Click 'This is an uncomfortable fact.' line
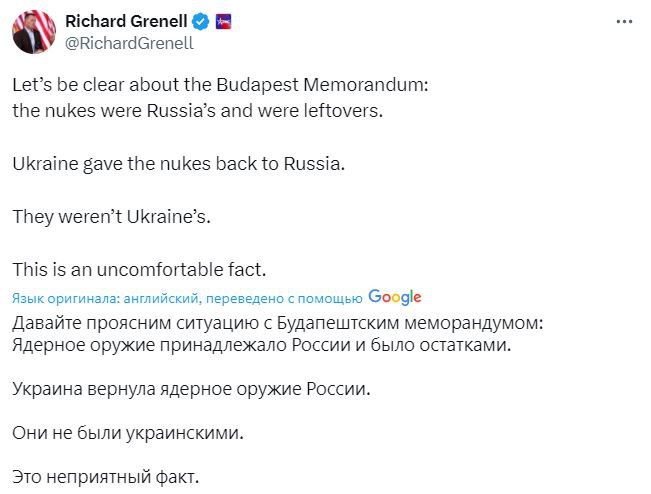 139,270
